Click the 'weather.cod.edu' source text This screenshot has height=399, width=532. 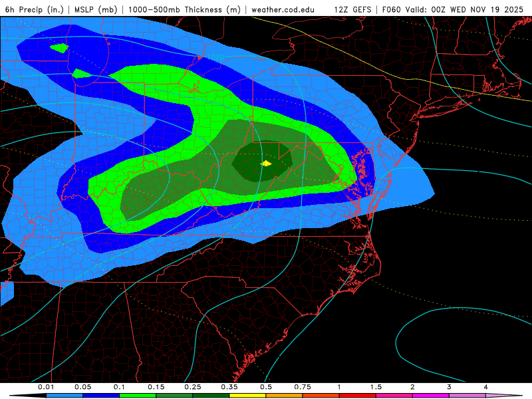283,9
